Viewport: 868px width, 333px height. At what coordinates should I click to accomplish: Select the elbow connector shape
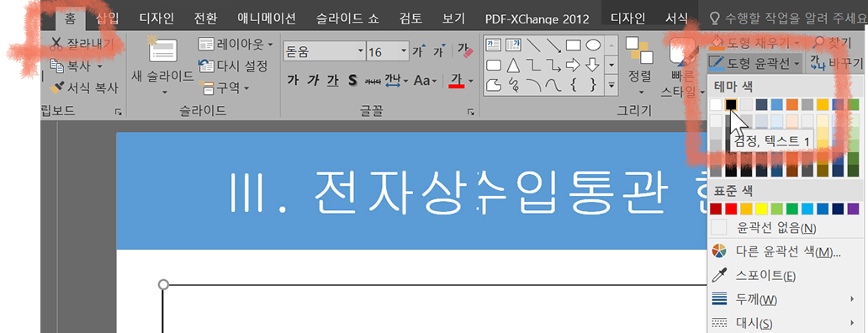click(533, 66)
